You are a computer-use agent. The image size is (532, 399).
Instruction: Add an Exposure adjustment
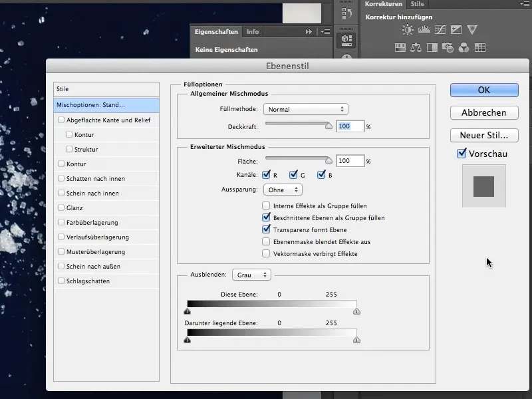point(456,30)
